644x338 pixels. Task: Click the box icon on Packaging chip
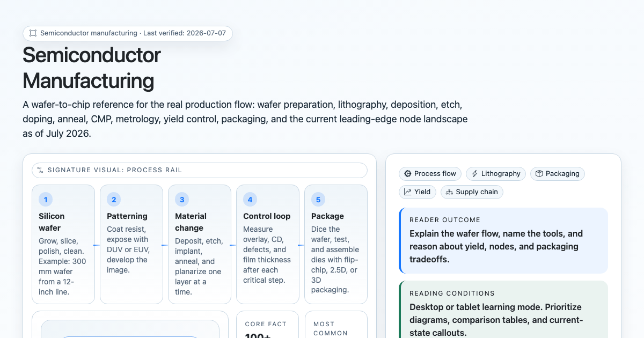click(x=539, y=174)
